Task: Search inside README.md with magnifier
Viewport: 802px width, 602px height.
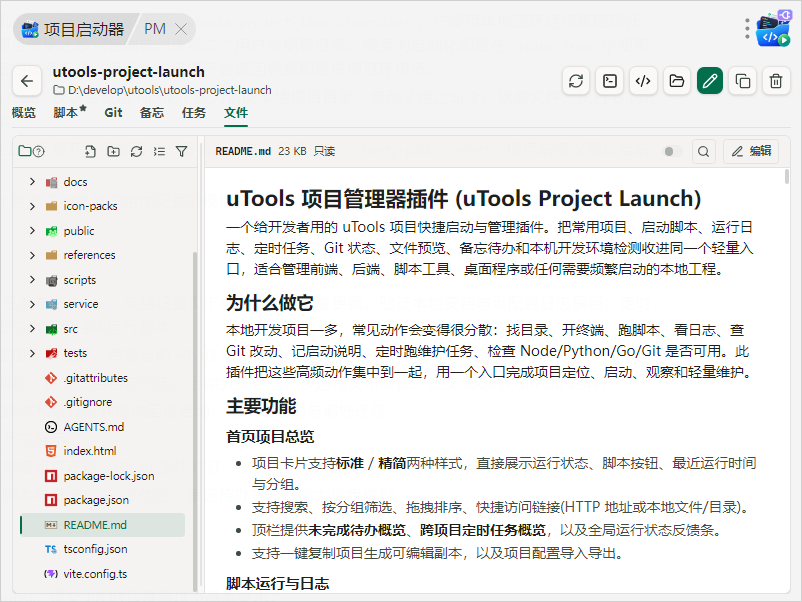Action: click(703, 151)
